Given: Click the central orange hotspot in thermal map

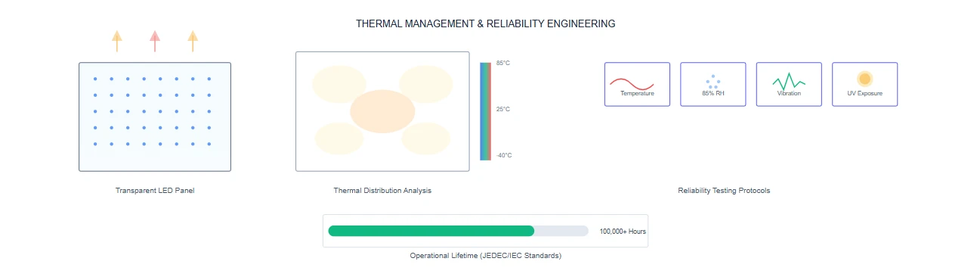Looking at the screenshot, I should [x=382, y=111].
